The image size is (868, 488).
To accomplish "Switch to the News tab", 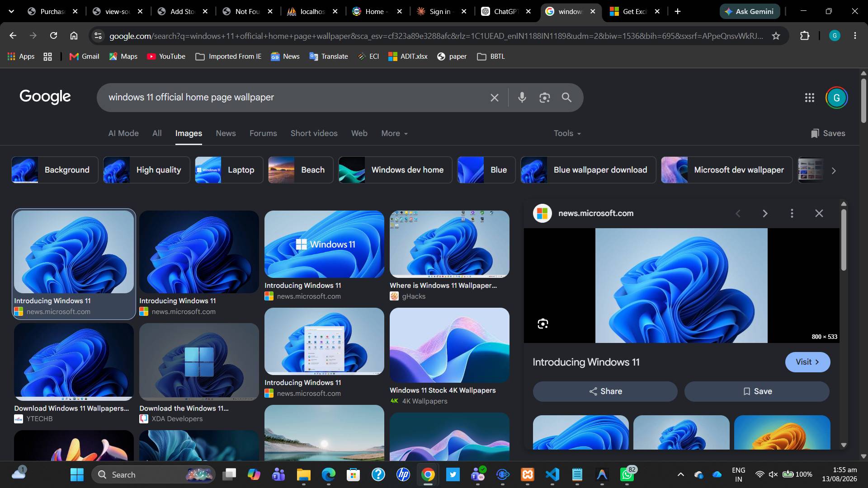I will [x=226, y=133].
